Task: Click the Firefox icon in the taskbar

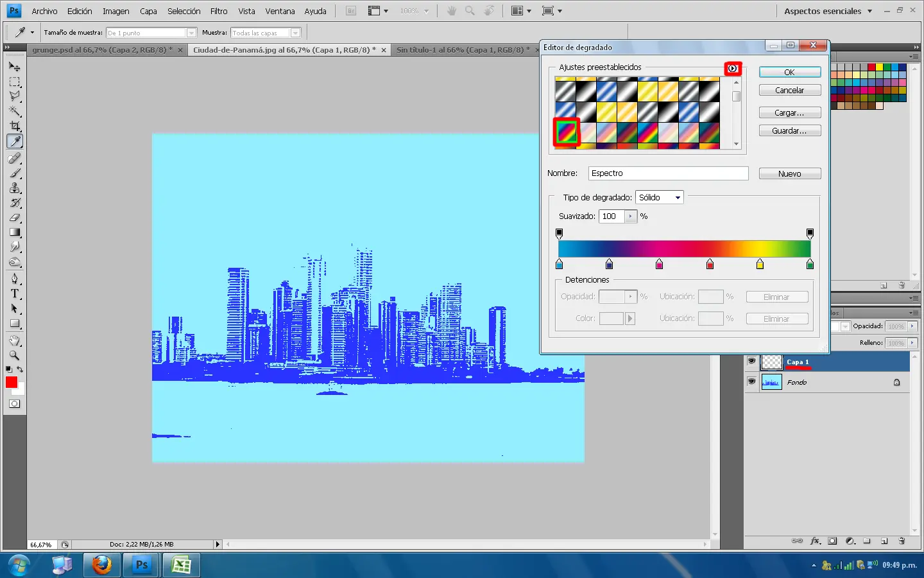Action: (101, 565)
